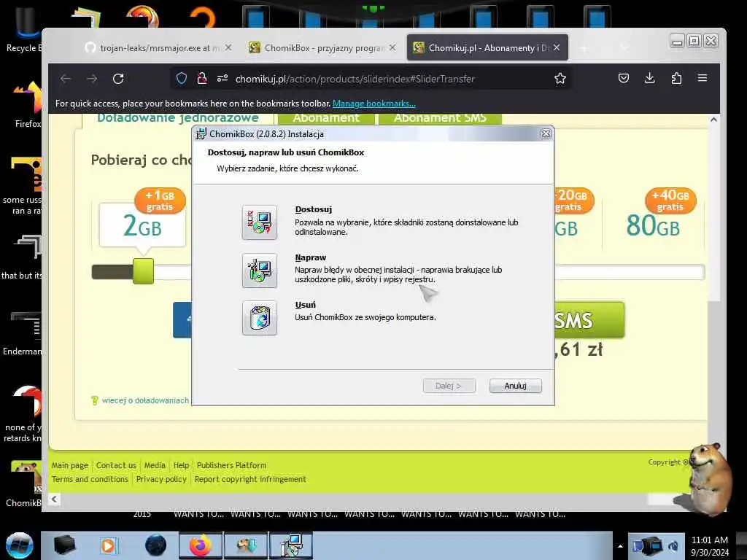The height and width of the screenshot is (560, 747).
Task: Click the green SMS payment button
Action: pos(589,320)
